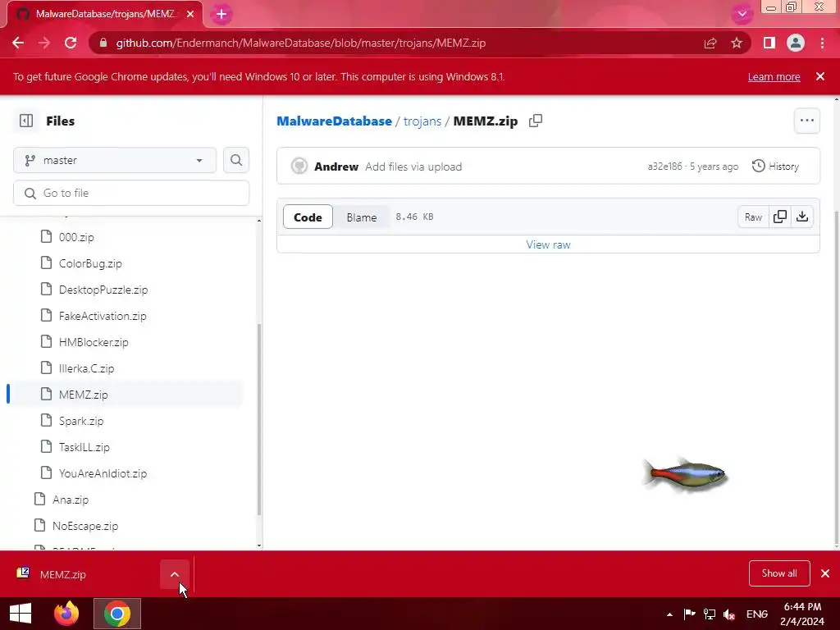Expand MEMZ.zip download options chevron
Viewport: 840px width, 630px height.
coord(175,574)
